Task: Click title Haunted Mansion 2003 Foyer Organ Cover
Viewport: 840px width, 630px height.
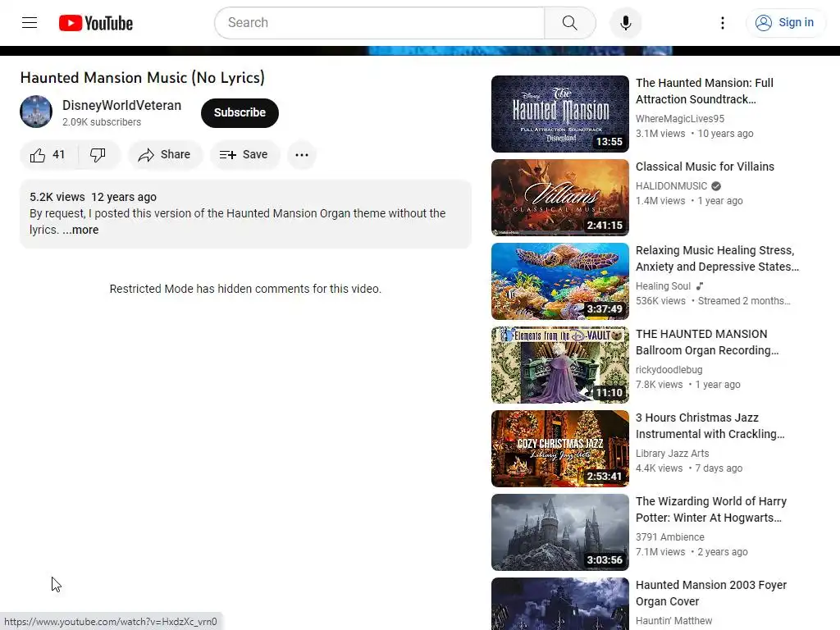Action: 711,593
